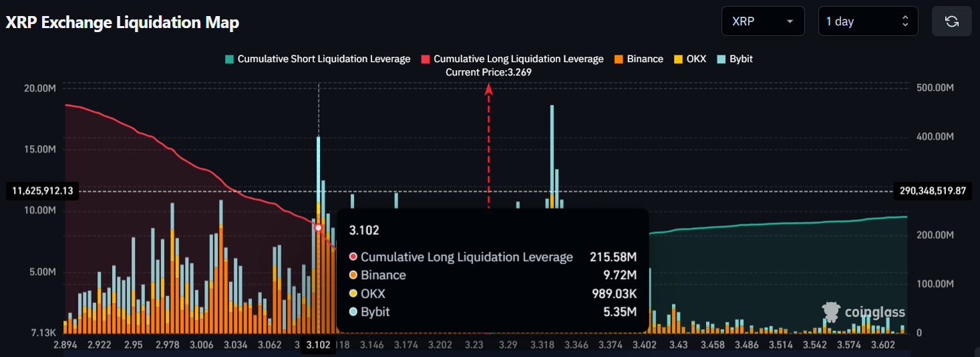Click the 11,625,912.13 left axis value tag
980x357 pixels.
pos(43,191)
